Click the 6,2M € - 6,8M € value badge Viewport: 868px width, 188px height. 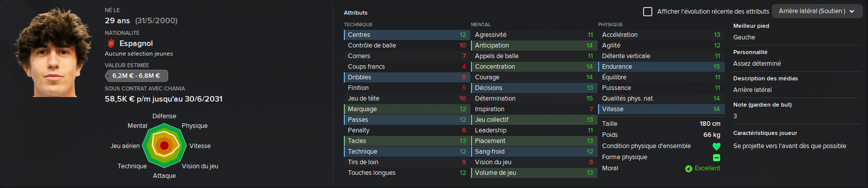136,76
